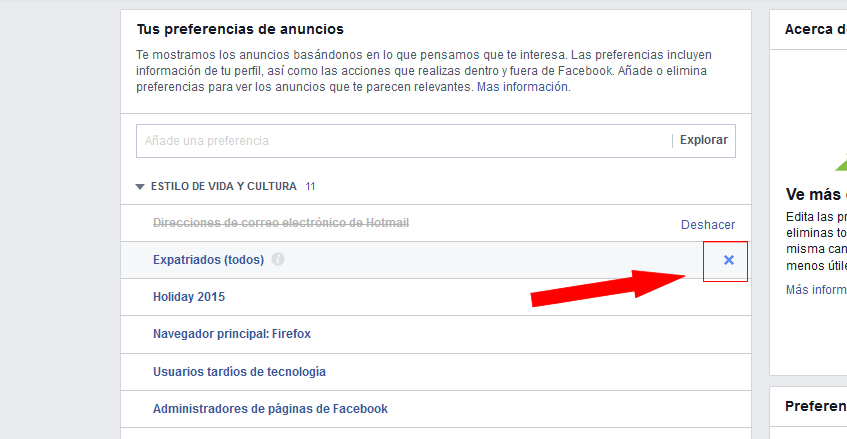Click the Preferen panel heading at bottom right
Image resolution: width=847 pixels, height=439 pixels.
tap(816, 406)
